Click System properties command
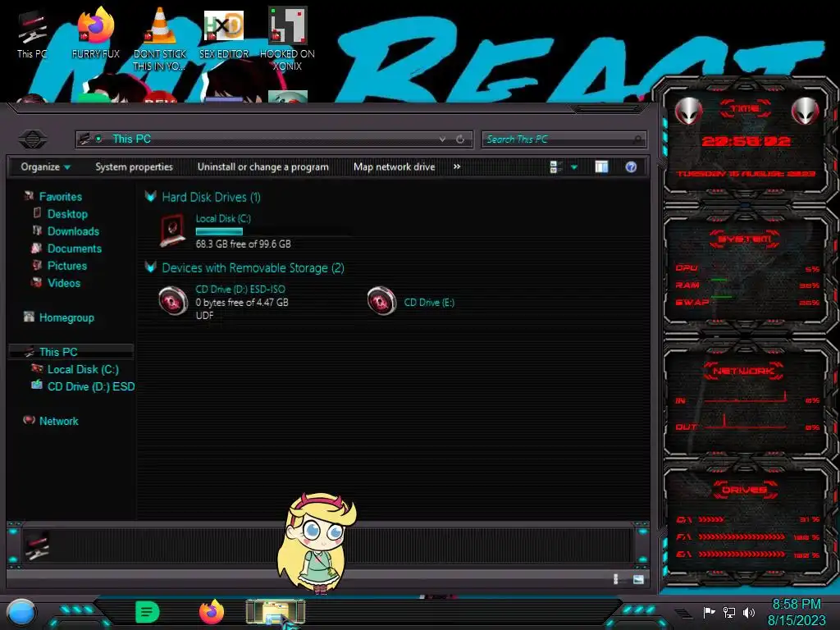Screen dimensions: 840x630 point(134,167)
